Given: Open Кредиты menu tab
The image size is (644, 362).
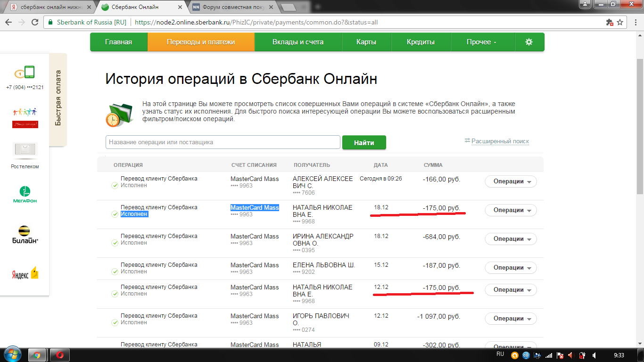Looking at the screenshot, I should click(421, 42).
